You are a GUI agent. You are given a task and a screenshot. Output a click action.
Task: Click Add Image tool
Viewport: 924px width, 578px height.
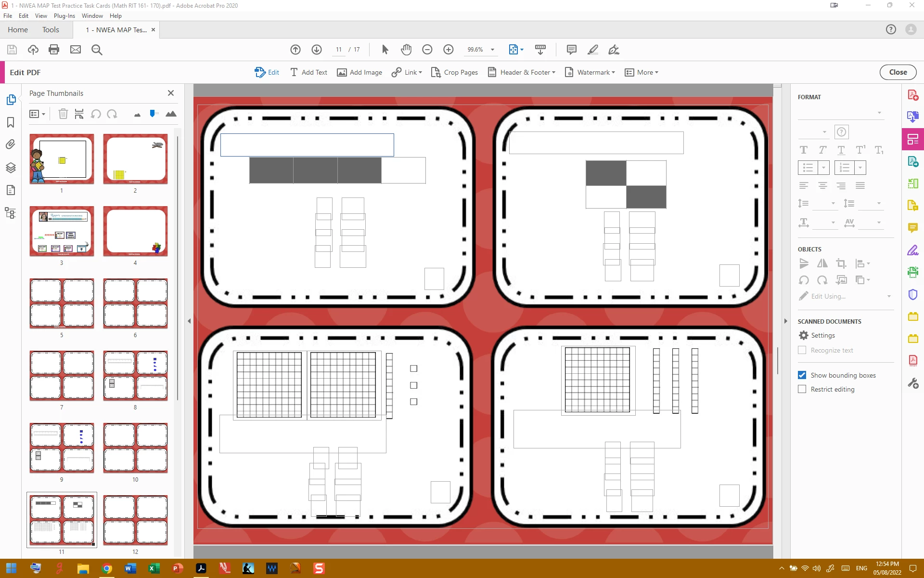359,72
